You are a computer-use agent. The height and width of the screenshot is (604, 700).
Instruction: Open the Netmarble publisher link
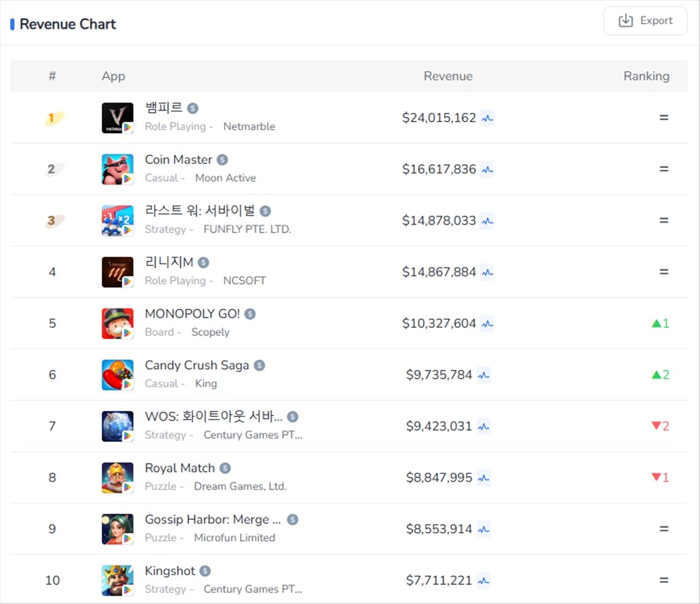pos(249,126)
